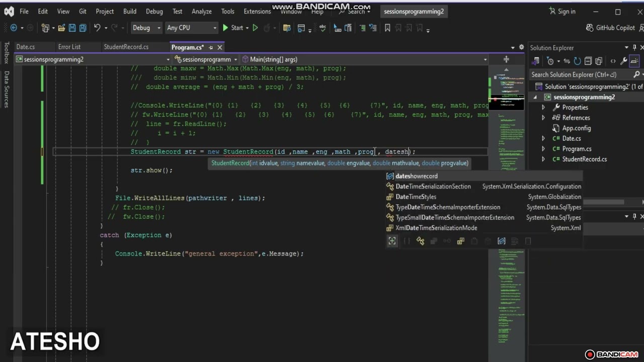Toggle preview selected items in Solution Explorer

[x=634, y=61]
